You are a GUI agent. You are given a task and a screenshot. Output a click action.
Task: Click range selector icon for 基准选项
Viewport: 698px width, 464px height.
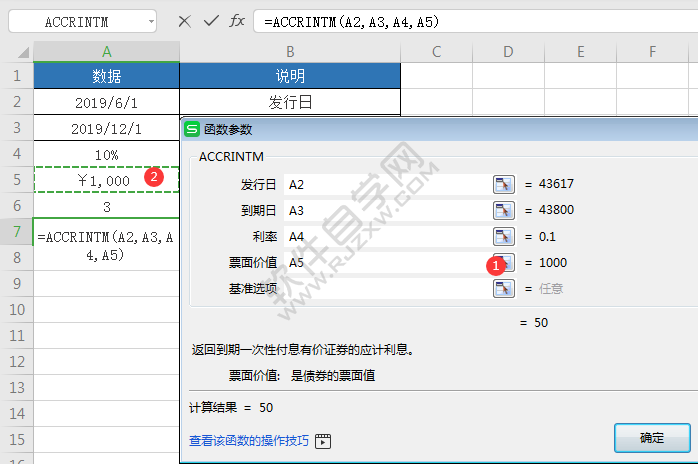coord(504,289)
